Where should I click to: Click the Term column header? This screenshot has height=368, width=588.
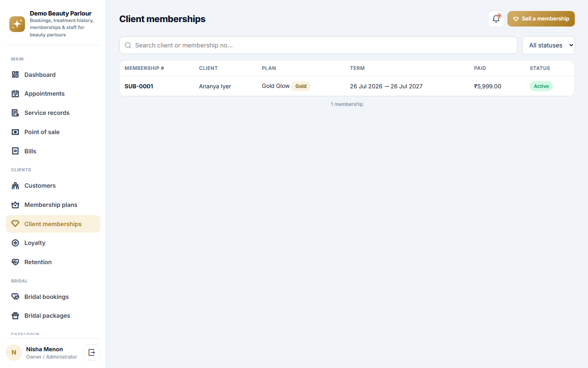[x=357, y=68]
